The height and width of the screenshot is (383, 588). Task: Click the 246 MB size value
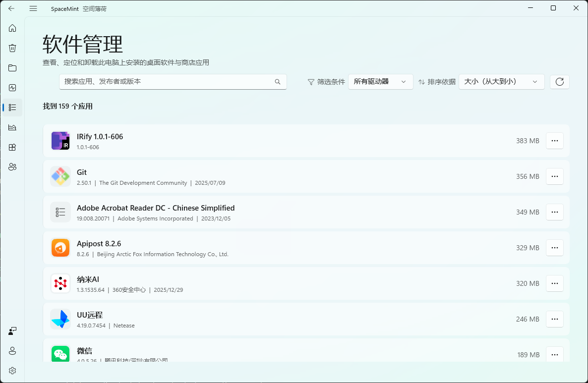point(528,319)
